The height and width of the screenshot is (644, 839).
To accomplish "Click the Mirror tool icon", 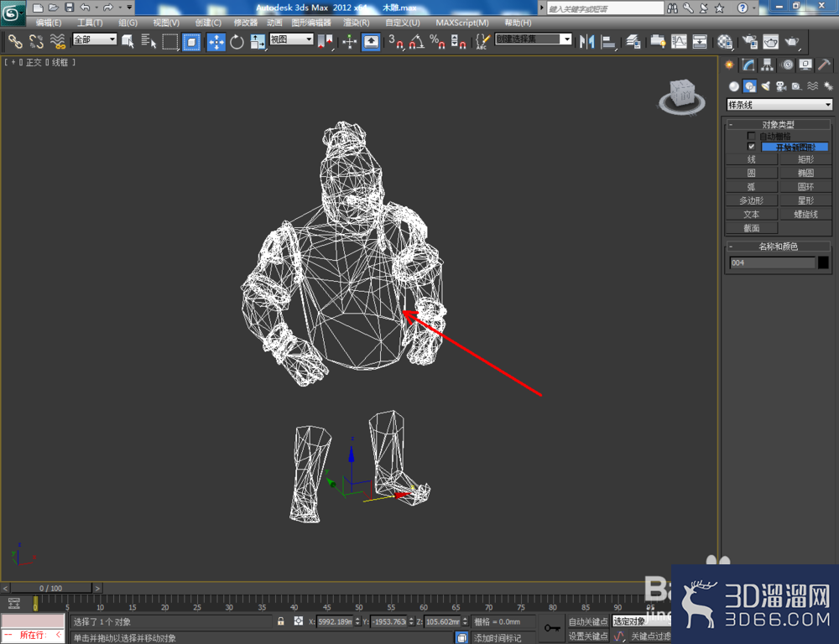I will point(587,41).
